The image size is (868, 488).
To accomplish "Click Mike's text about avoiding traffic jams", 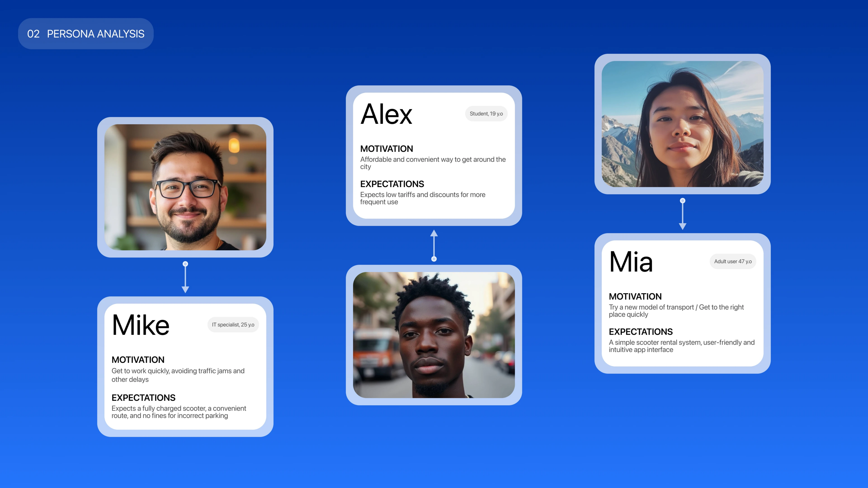I will click(178, 375).
